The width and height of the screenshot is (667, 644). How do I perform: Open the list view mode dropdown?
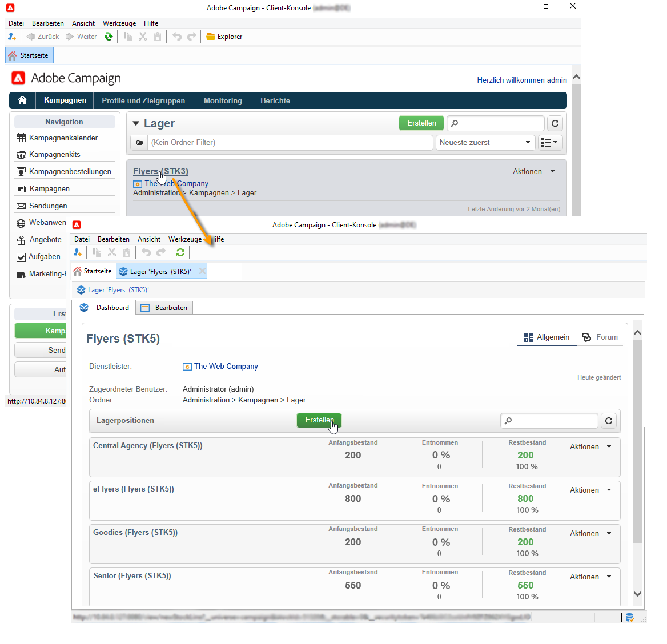(x=549, y=143)
